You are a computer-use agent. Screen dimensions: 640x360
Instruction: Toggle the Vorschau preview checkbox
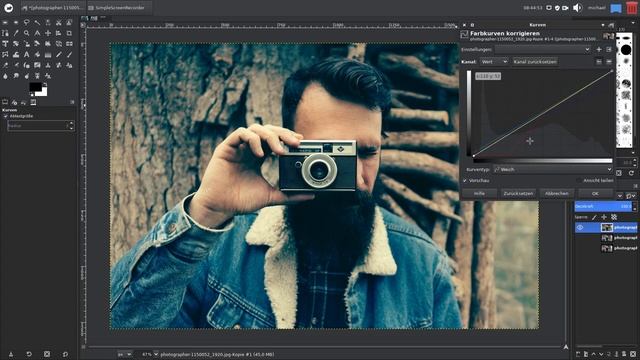(x=465, y=180)
